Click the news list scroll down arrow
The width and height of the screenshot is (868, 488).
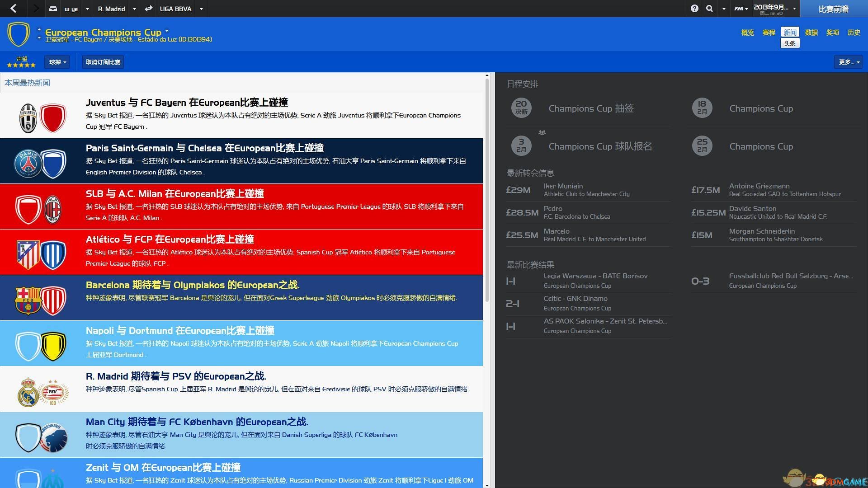487,485
